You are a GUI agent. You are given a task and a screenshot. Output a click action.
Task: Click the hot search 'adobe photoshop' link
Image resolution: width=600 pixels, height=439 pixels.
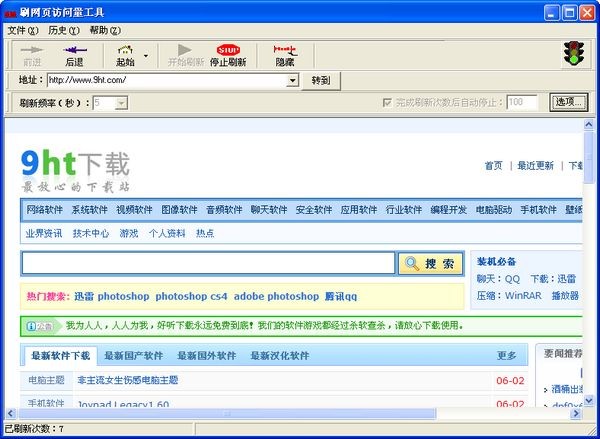click(276, 297)
